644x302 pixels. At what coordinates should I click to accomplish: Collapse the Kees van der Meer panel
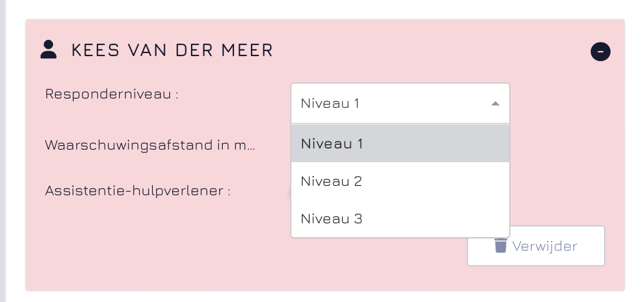tap(600, 52)
